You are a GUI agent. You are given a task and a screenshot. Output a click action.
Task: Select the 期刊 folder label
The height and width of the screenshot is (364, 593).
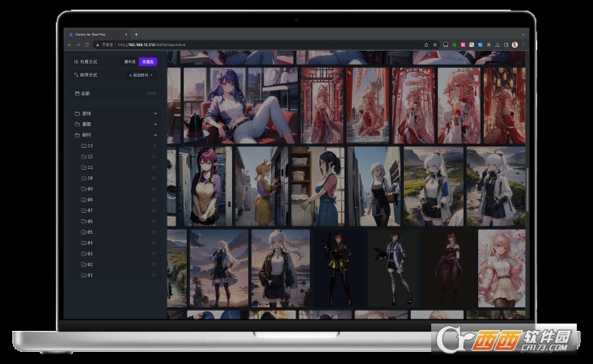(x=87, y=135)
